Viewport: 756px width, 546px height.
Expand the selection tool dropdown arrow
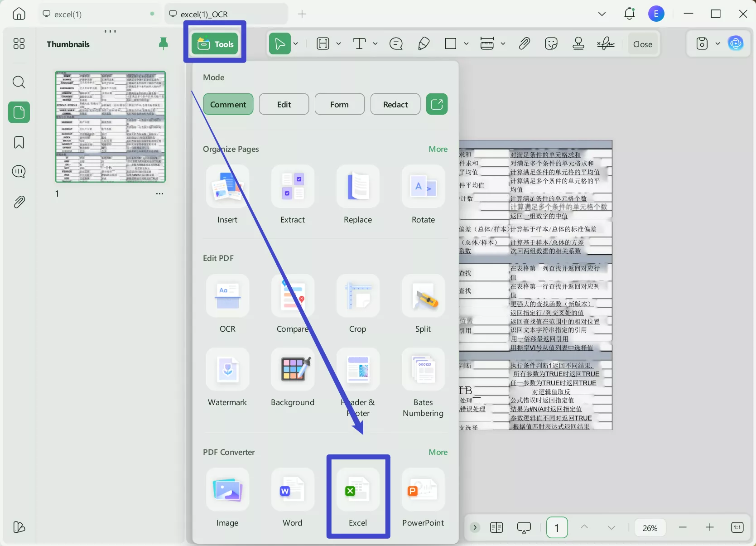[295, 43]
